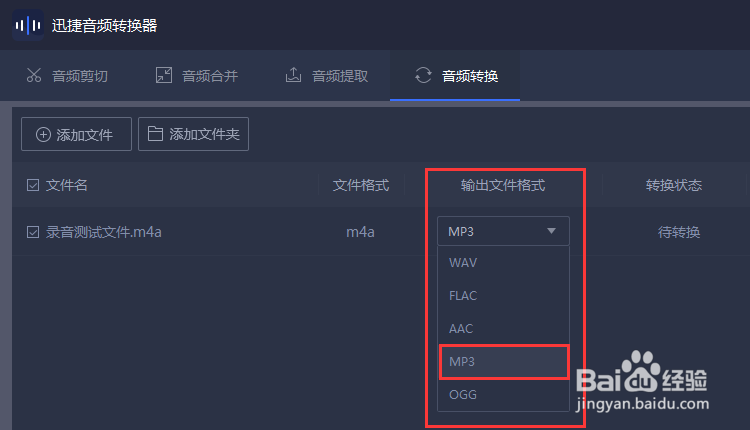Select the 录音测试文件.m4a file name
The image size is (750, 430).
click(104, 232)
